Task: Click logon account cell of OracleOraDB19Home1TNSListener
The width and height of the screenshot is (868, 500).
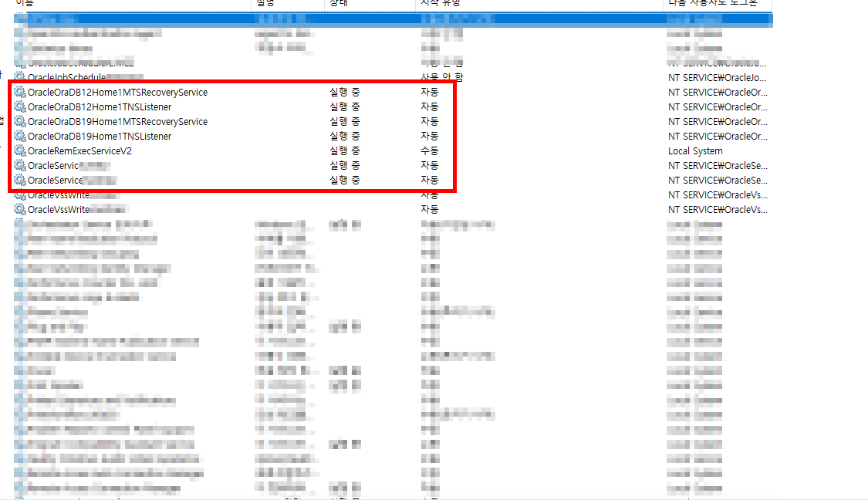Action: click(718, 137)
